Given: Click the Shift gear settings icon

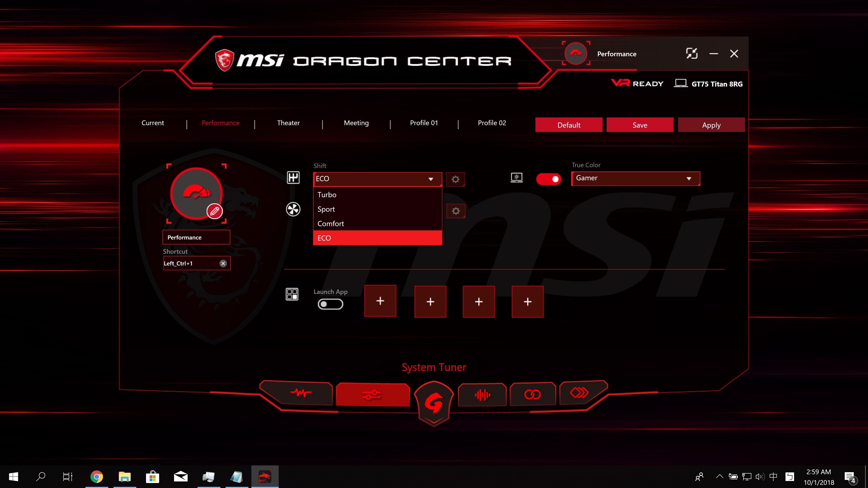Looking at the screenshot, I should tap(455, 179).
